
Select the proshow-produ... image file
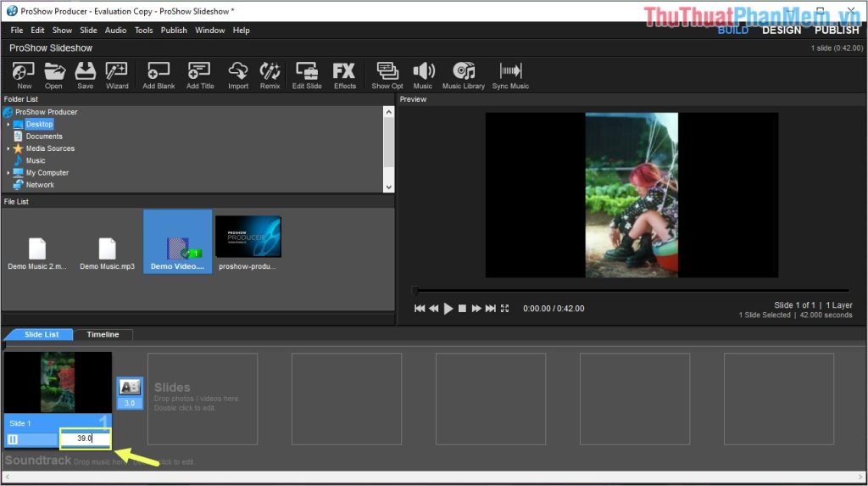[248, 243]
